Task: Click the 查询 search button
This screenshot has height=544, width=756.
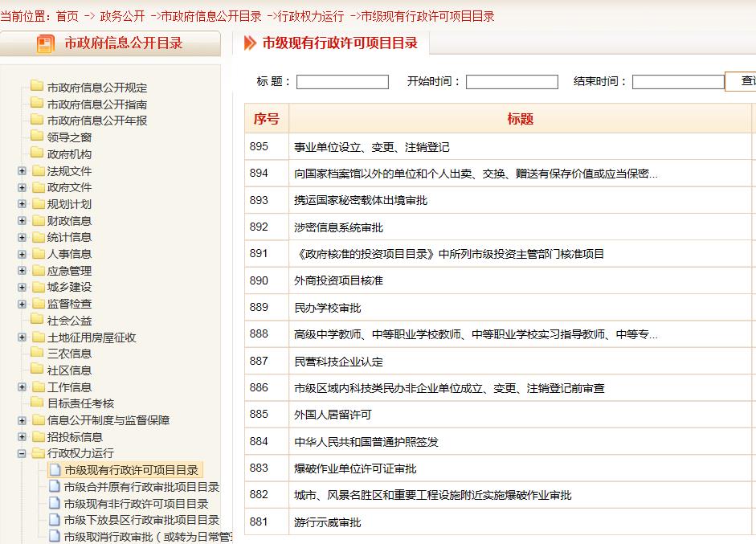Action: [x=741, y=81]
